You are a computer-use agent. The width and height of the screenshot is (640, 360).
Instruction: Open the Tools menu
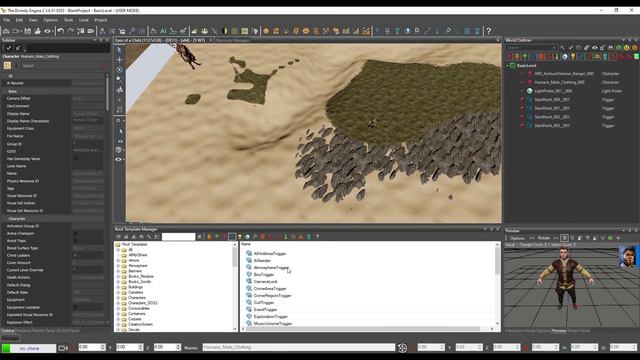69,20
